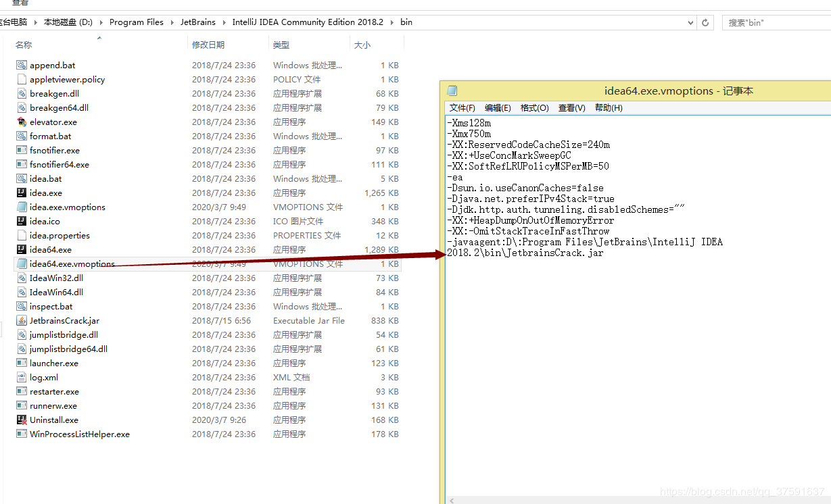The width and height of the screenshot is (831, 504).
Task: Select the Uninstall.exe icon
Action: 22,420
